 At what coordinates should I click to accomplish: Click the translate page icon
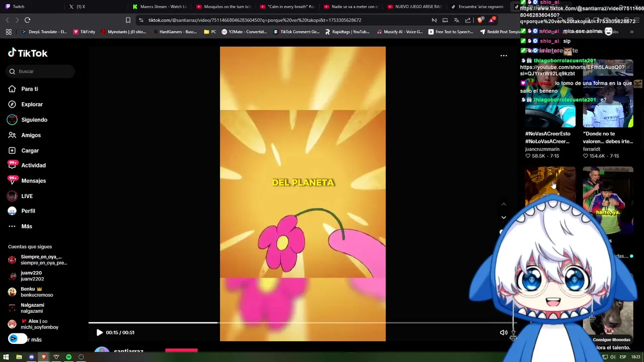(456, 20)
